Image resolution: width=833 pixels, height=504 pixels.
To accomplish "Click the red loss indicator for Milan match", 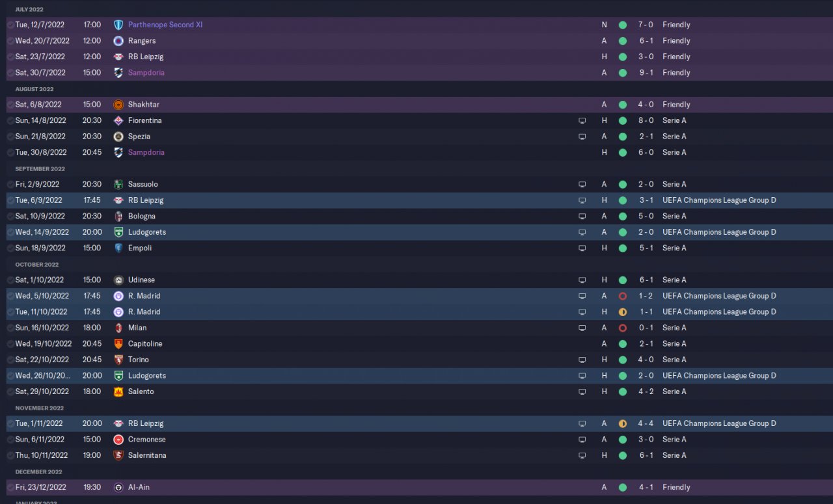I will tap(623, 328).
